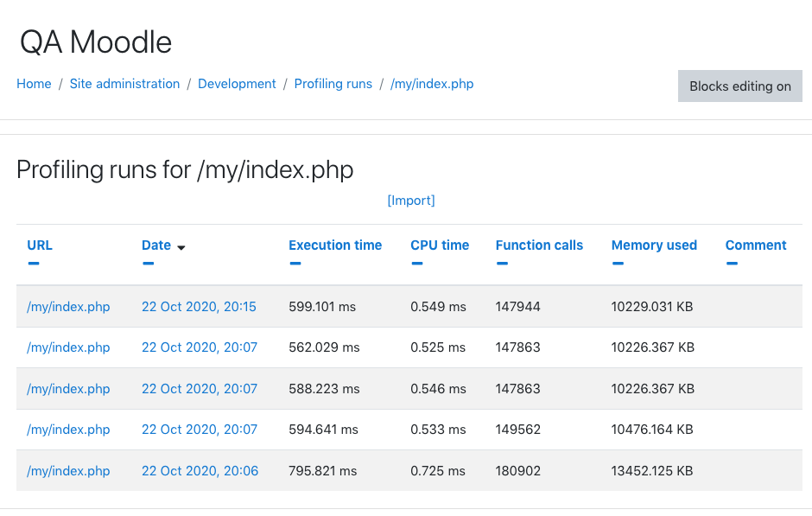Open the run dated 22 Oct 2020, 20:15
The width and height of the screenshot is (812, 516).
(199, 307)
